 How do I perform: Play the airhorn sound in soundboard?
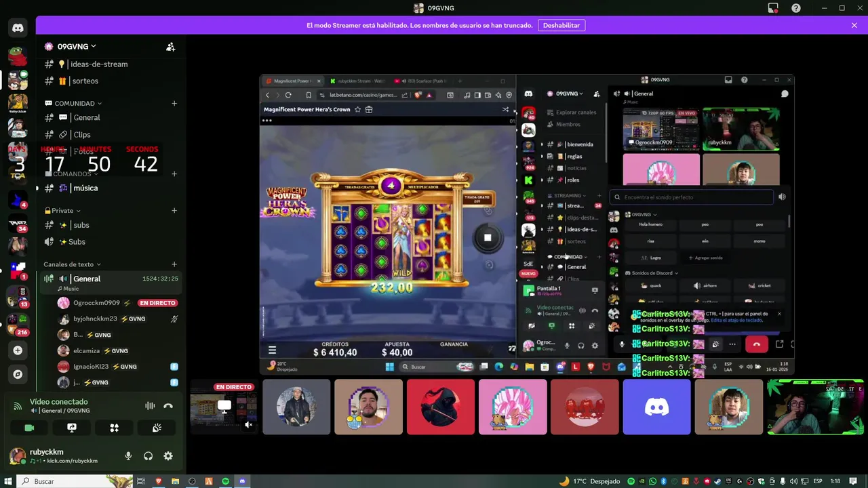[705, 285]
